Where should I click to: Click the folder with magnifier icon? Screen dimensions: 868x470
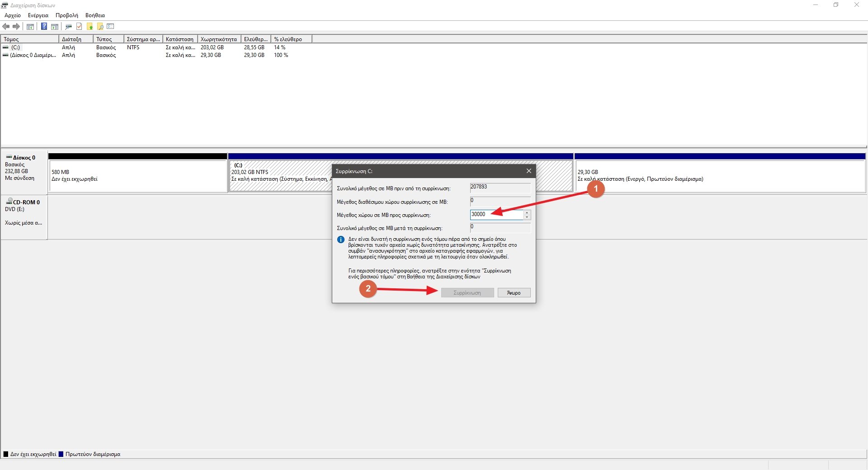100,27
